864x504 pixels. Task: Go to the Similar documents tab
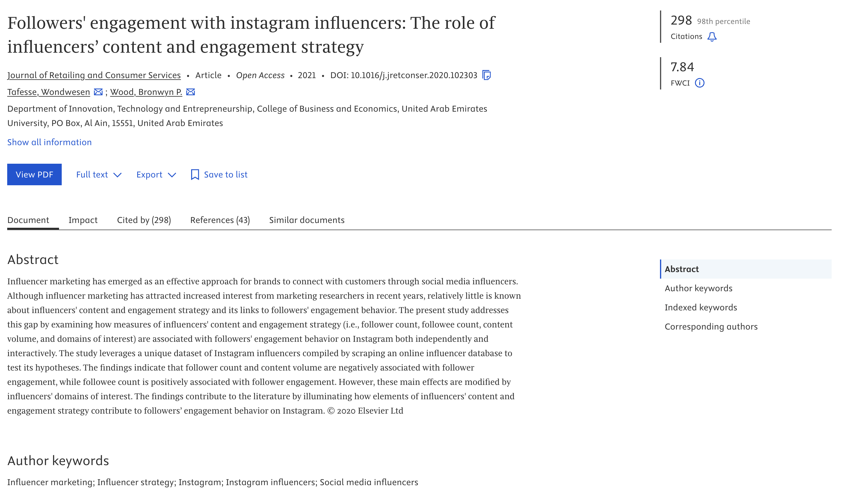(306, 220)
